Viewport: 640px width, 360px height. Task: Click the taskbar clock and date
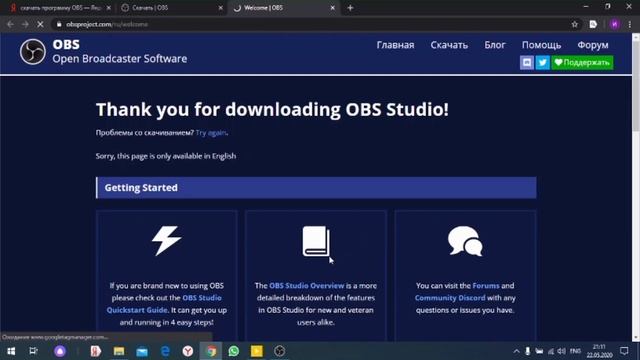tap(599, 351)
